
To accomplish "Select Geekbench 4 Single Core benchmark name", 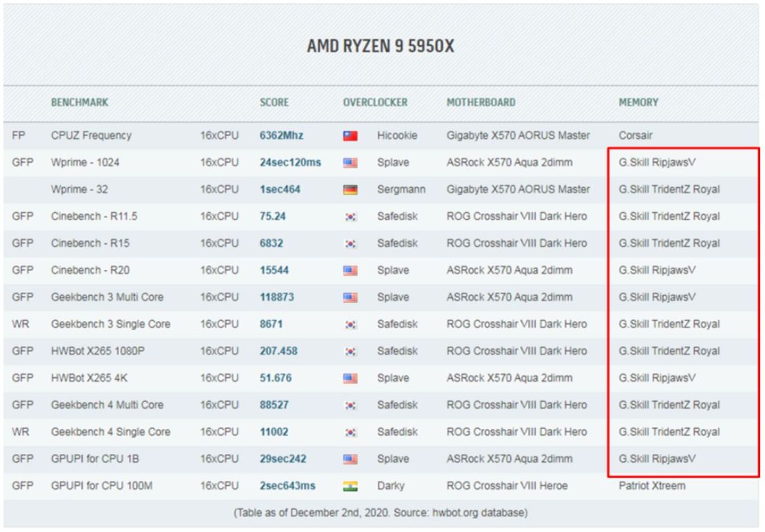I will 110,432.
